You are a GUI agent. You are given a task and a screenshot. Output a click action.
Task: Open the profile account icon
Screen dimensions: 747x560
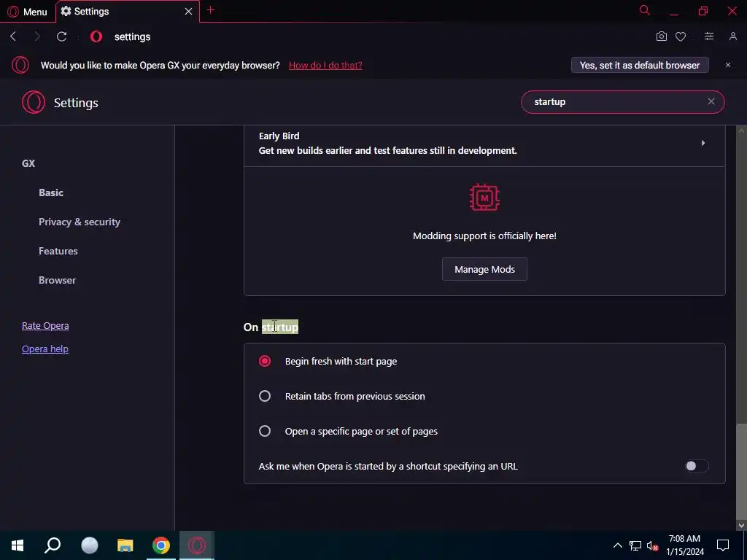point(732,36)
